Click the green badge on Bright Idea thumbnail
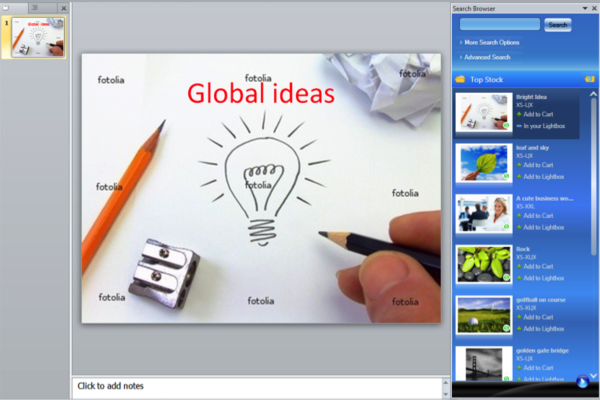 pyautogui.click(x=506, y=126)
